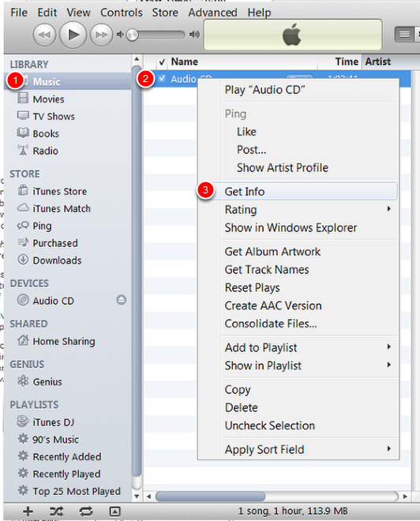Open Books in the Library sidebar

(x=46, y=133)
